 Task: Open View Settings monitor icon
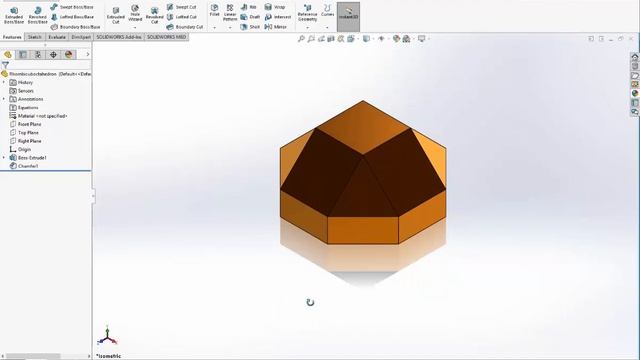pos(422,39)
